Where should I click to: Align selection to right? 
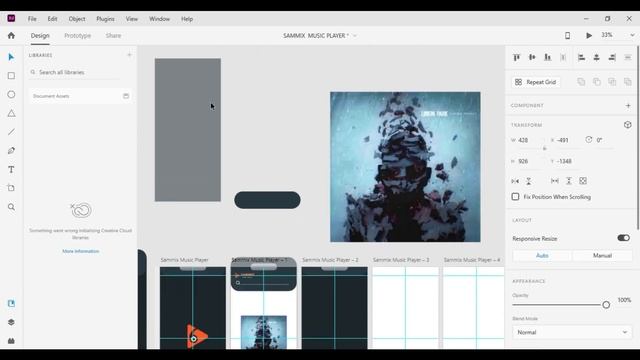coord(612,58)
